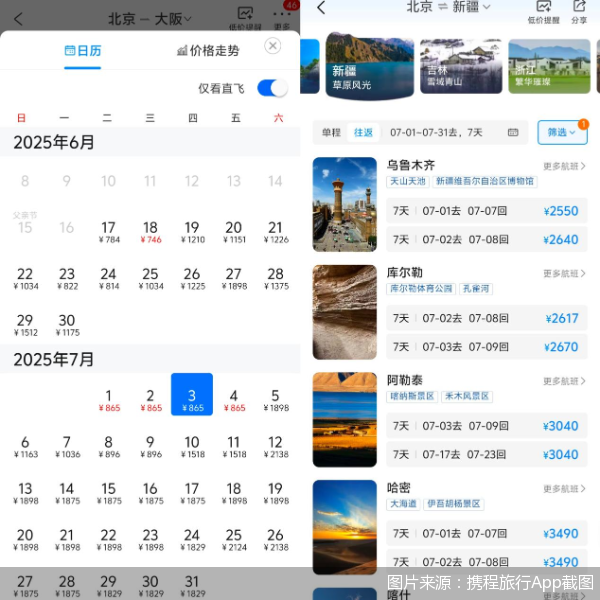Image resolution: width=600 pixels, height=600 pixels.
Task: Tap the highlighted July 3 date
Action: (192, 394)
